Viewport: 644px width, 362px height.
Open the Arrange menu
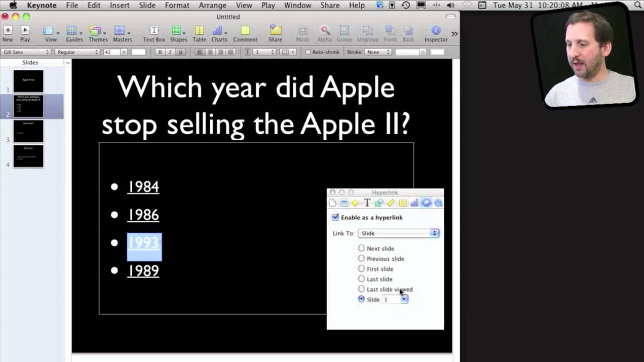pyautogui.click(x=212, y=5)
